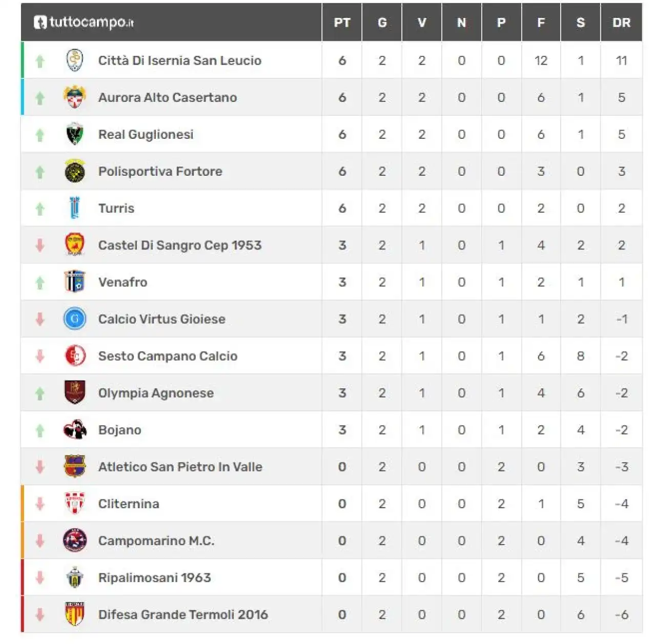Sort by PT column header
Viewport: 656px width, 644px height.
coord(342,23)
